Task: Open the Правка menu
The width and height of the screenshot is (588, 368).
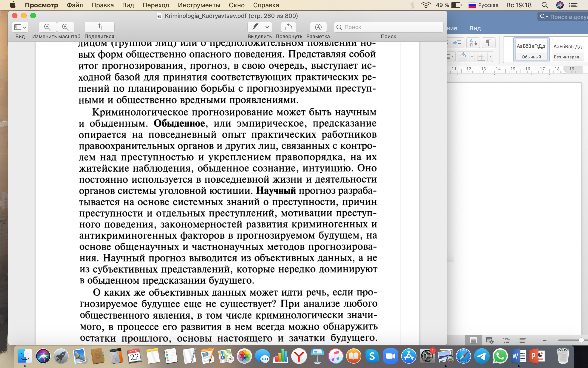Action: (x=102, y=5)
